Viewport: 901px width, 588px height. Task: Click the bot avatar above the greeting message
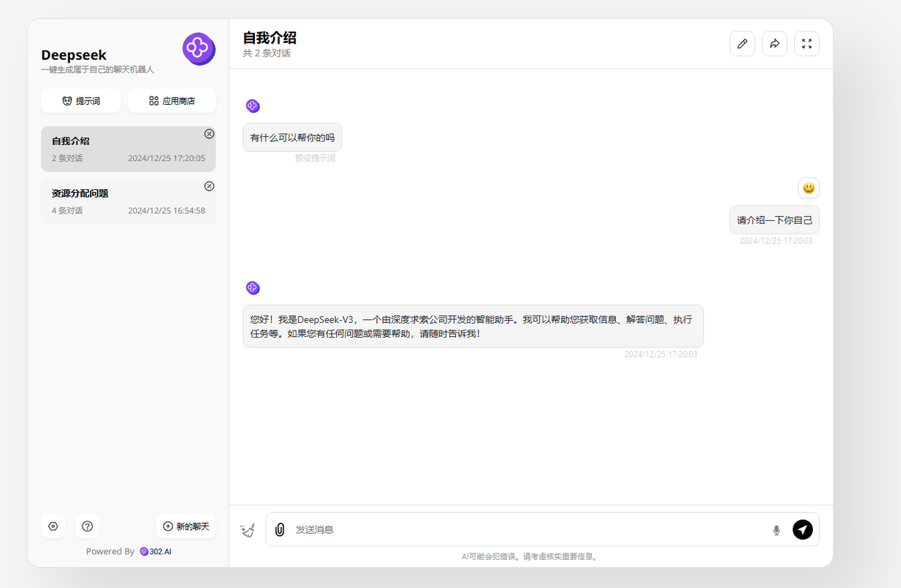click(x=253, y=106)
